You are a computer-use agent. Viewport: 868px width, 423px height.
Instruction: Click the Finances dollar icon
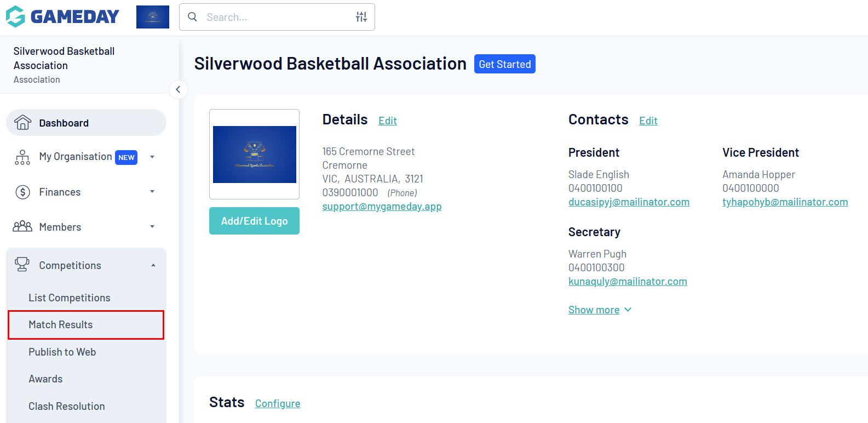tap(22, 192)
